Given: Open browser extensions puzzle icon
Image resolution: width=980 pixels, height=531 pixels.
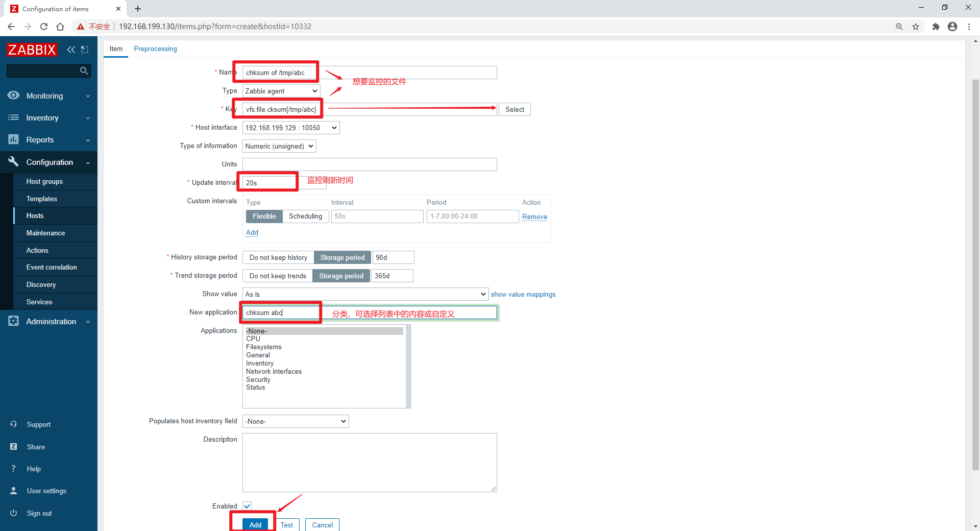Looking at the screenshot, I should click(936, 27).
